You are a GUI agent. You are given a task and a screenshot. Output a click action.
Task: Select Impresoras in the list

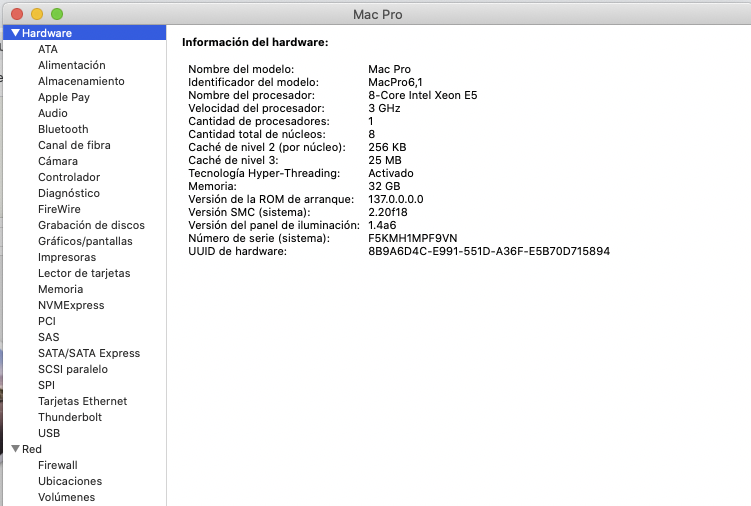click(67, 257)
